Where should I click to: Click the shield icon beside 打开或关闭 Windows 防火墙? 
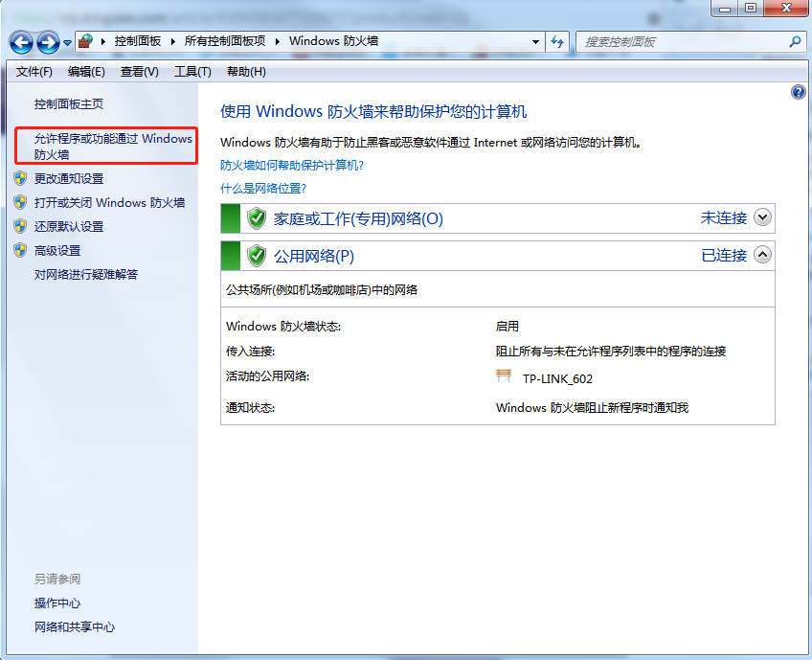pos(20,202)
